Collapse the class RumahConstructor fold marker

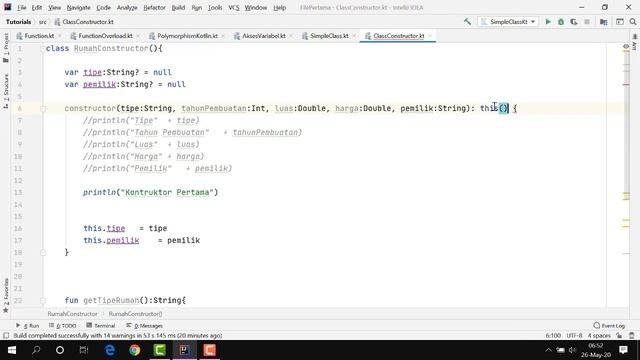click(43, 49)
